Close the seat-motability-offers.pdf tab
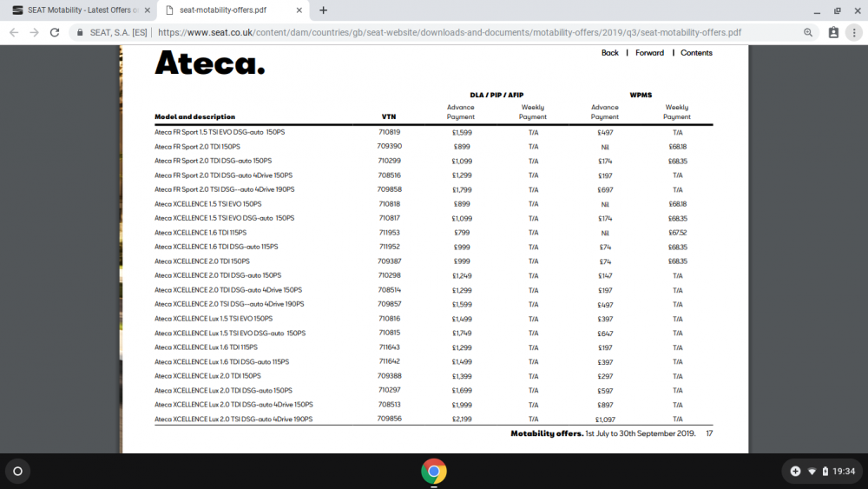Viewport: 868px width, 489px height. (299, 10)
